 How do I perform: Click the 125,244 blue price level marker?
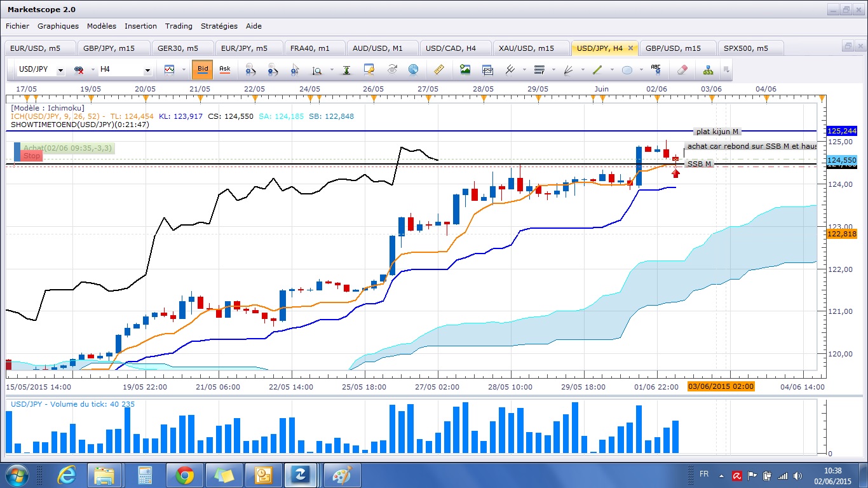(841, 131)
